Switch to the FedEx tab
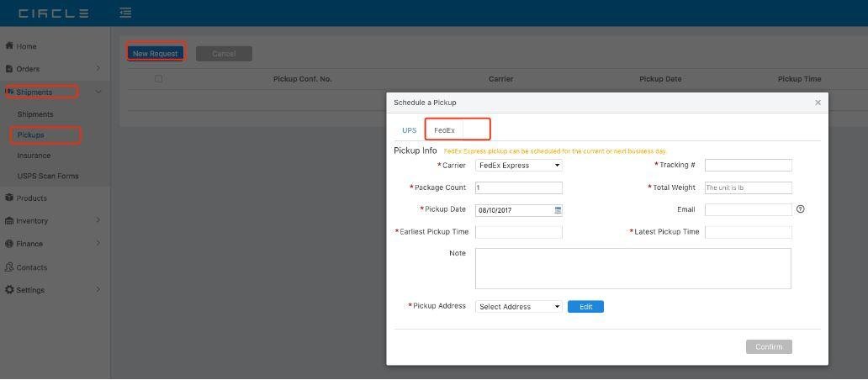The height and width of the screenshot is (380, 868). [444, 130]
